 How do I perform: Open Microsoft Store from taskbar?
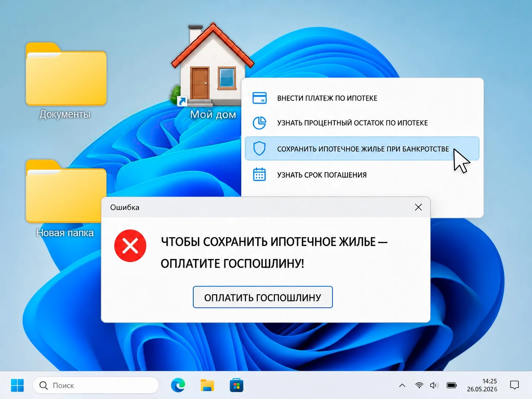236,385
